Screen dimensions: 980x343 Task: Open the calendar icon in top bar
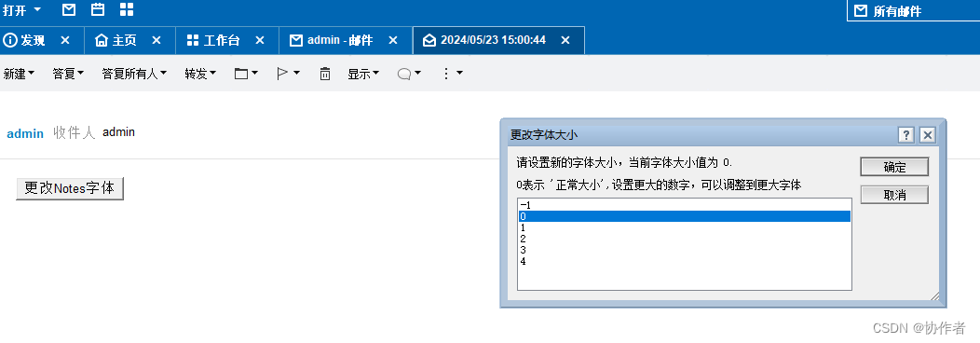tap(98, 9)
